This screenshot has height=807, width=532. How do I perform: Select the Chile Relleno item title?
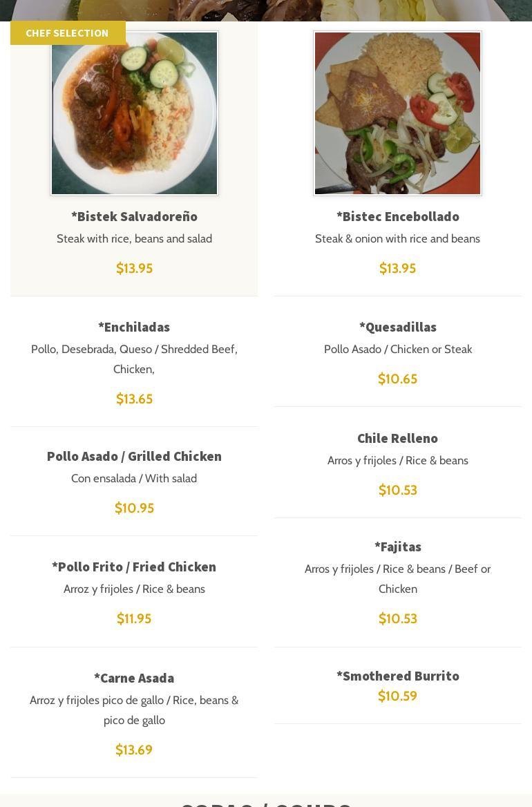point(397,438)
